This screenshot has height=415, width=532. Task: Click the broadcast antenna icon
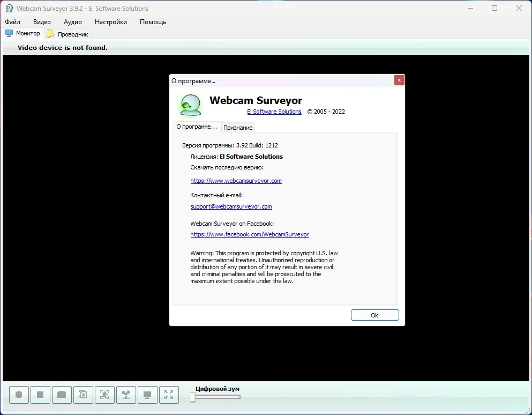126,395
